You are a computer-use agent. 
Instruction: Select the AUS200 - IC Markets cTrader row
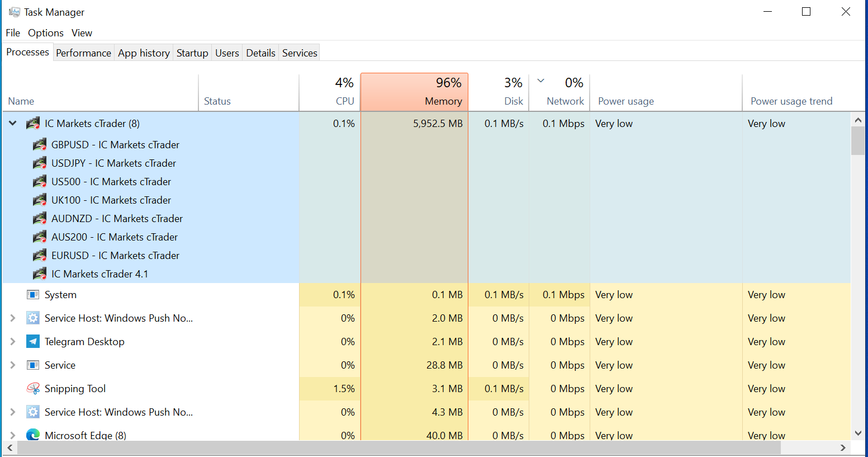(426, 237)
